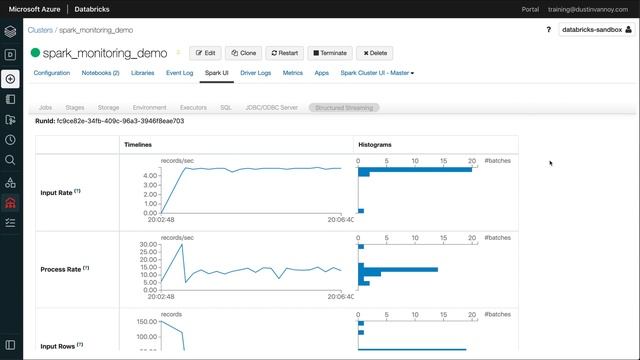Viewport: 640px width, 360px height.
Task: Click the Input Rate help tooltip marker
Action: pyautogui.click(x=78, y=191)
